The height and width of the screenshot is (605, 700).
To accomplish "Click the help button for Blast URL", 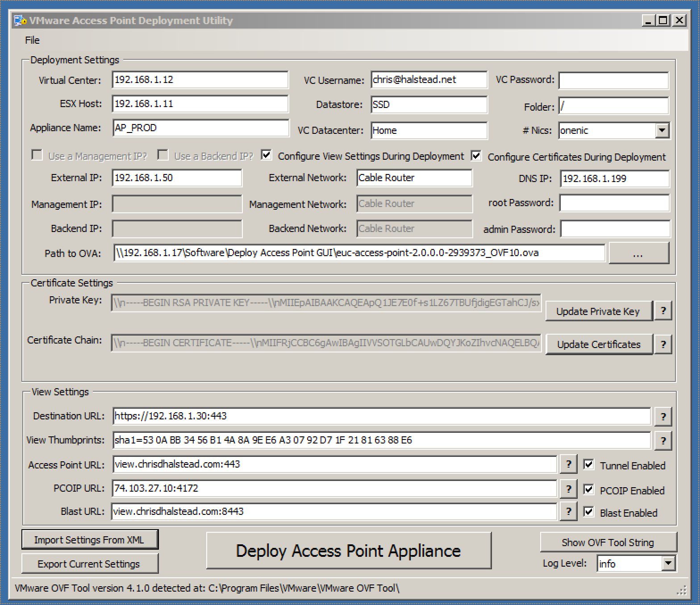I will [568, 512].
